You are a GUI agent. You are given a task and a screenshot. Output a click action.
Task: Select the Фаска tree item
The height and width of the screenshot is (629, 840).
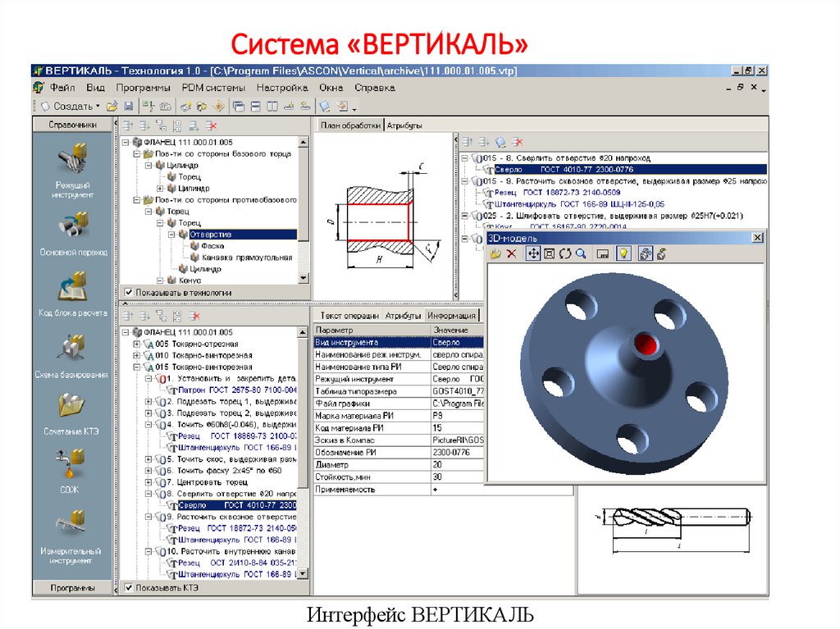(212, 246)
